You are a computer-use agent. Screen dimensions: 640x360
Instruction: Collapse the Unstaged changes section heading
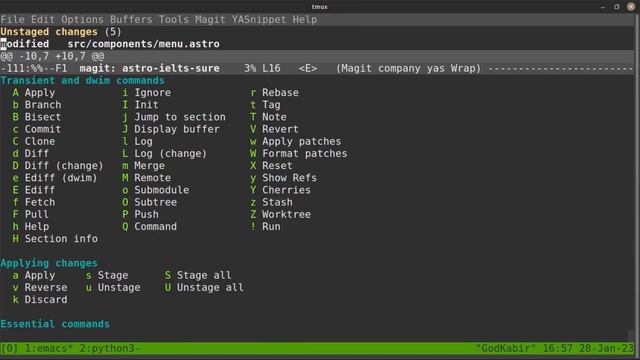pos(61,32)
